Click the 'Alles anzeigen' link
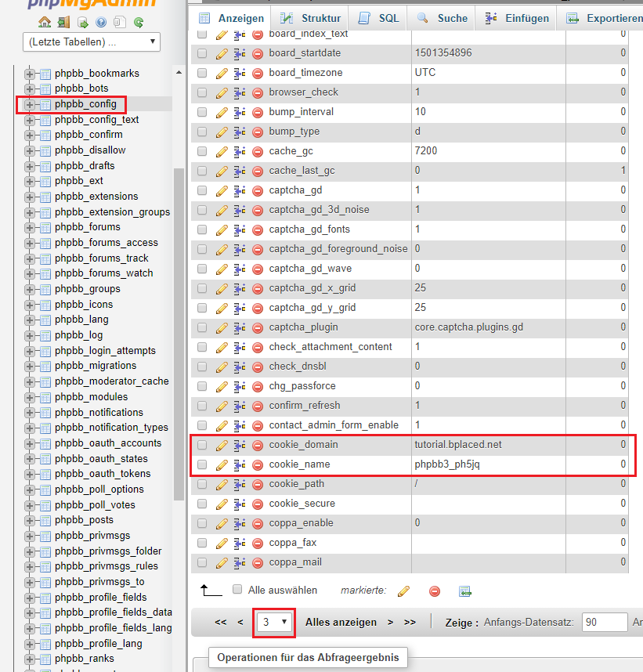 (x=341, y=622)
